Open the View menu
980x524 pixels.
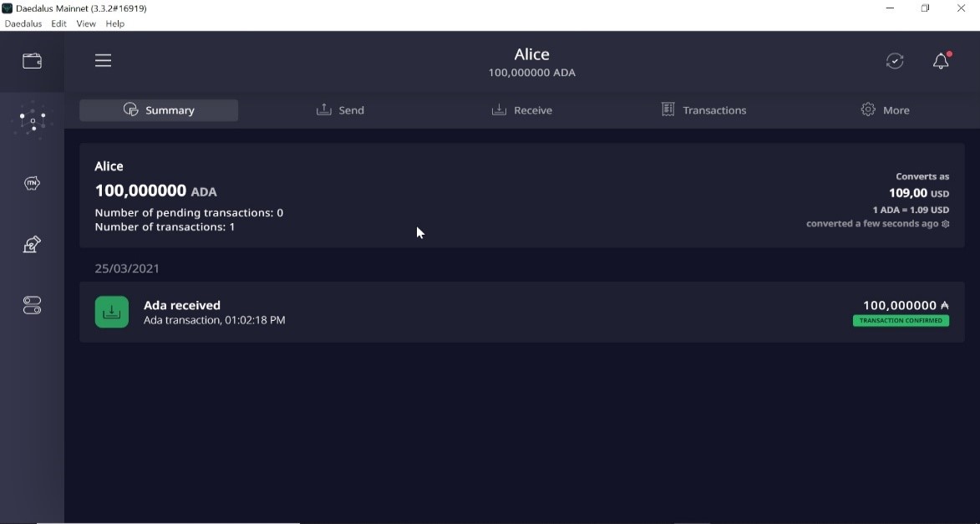pos(86,23)
